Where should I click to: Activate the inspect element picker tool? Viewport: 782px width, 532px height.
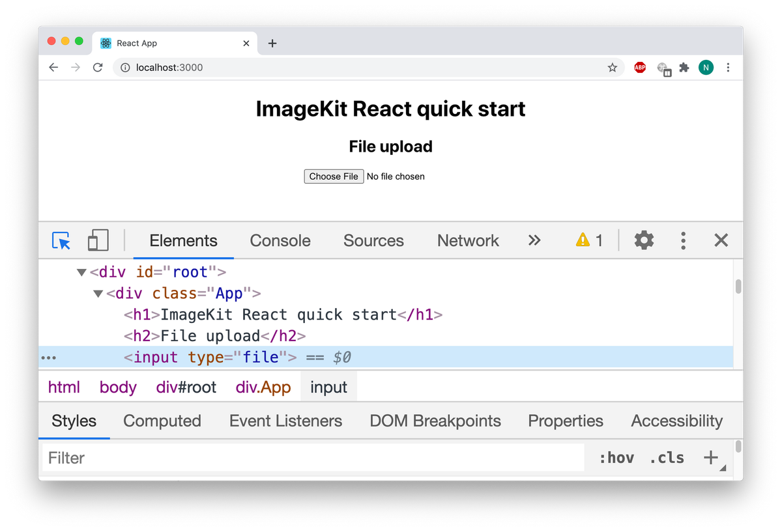(x=61, y=241)
